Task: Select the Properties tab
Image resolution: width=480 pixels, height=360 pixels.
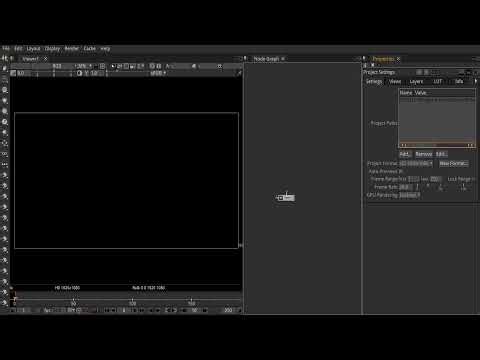Action: pyautogui.click(x=383, y=59)
